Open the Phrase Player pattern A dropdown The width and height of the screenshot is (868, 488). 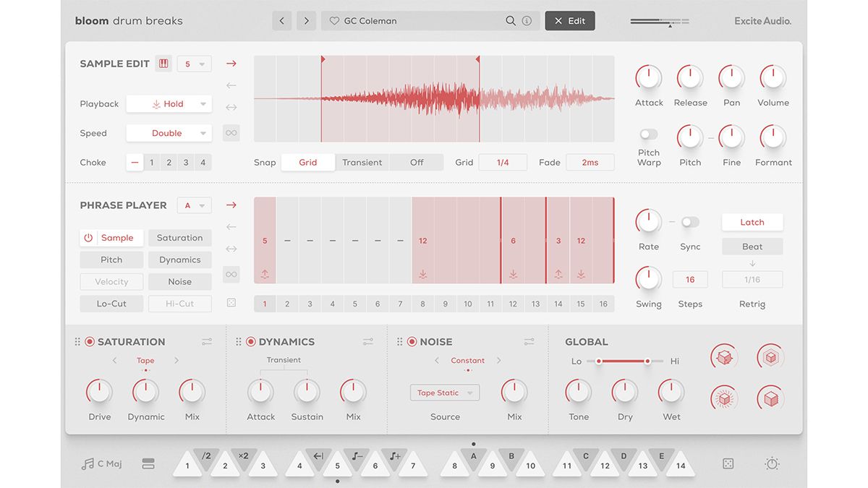[x=195, y=205]
